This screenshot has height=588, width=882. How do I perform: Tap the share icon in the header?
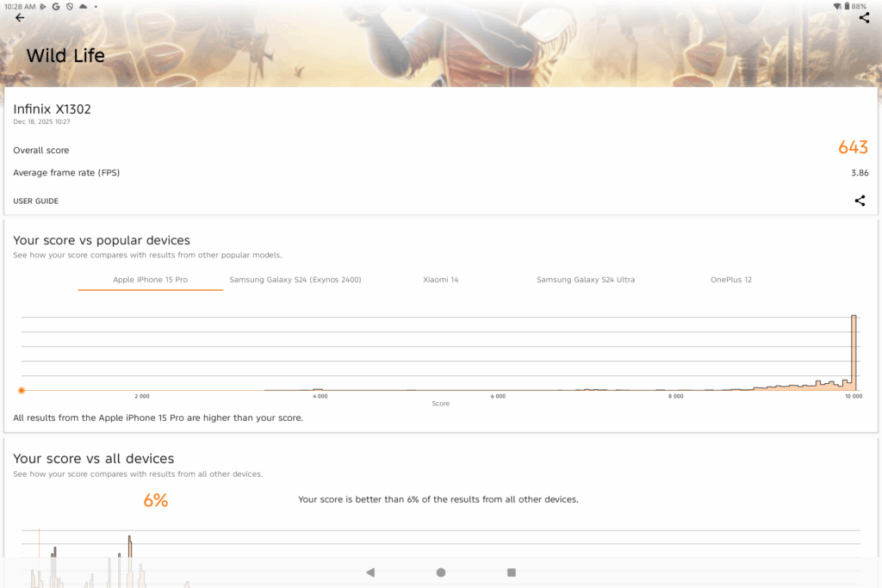tap(864, 18)
